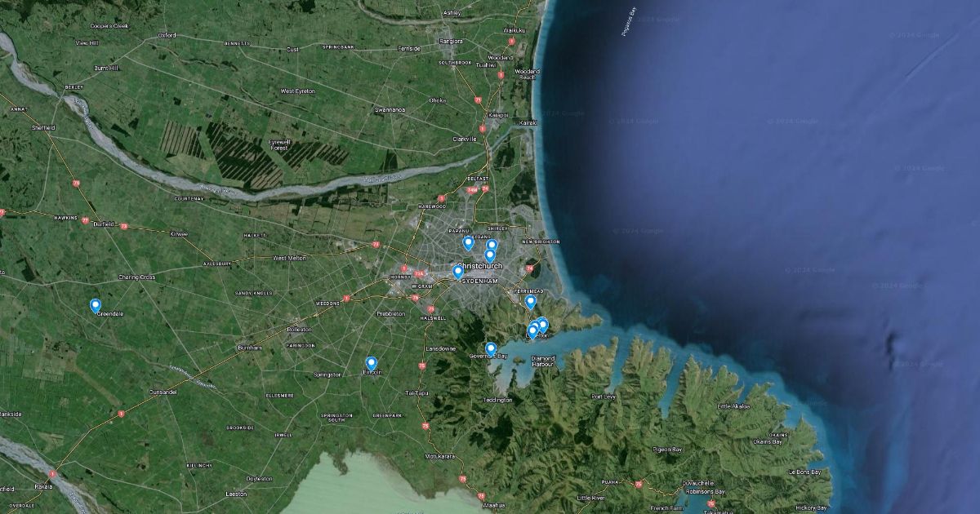Click the Woodend Beach label
980x514 pixels.
[x=527, y=74]
